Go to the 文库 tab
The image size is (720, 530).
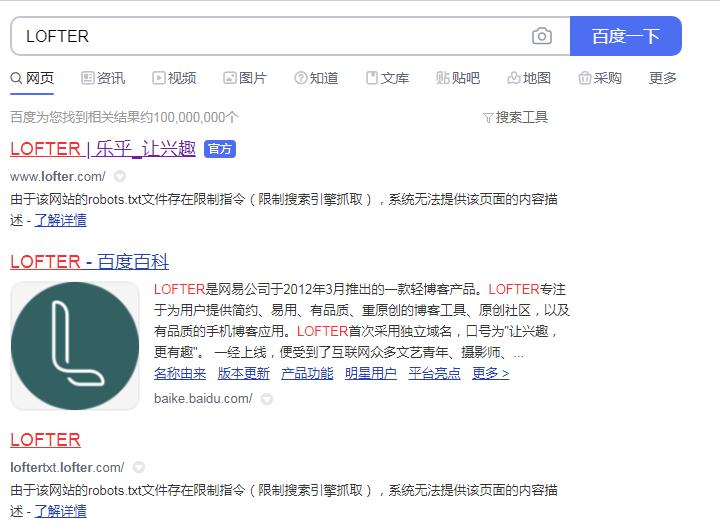[387, 78]
